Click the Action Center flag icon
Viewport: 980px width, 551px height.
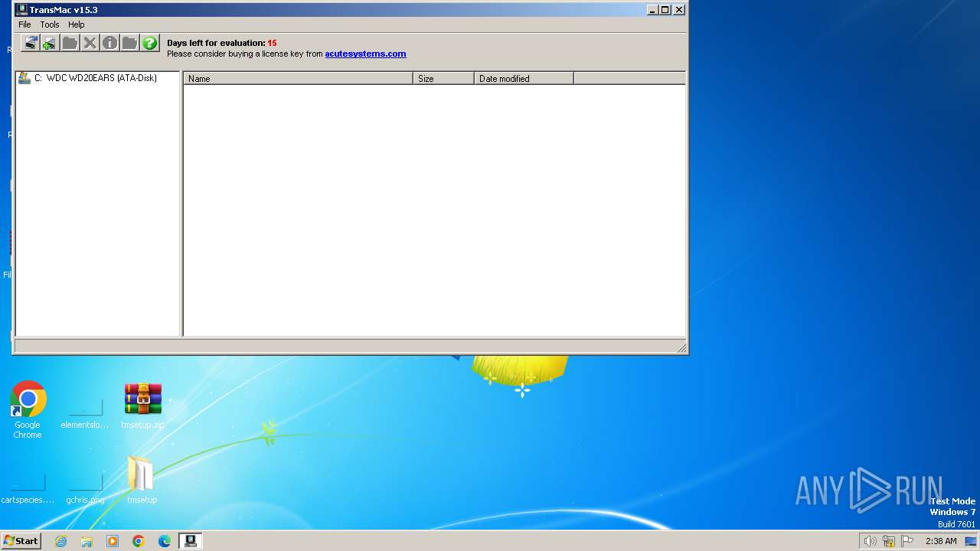click(908, 541)
